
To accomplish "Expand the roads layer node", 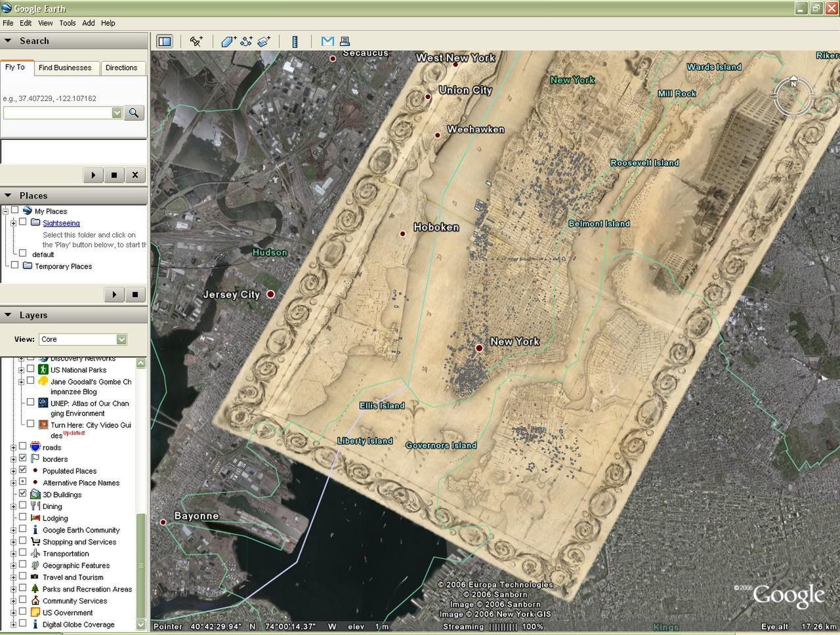I will [13, 447].
